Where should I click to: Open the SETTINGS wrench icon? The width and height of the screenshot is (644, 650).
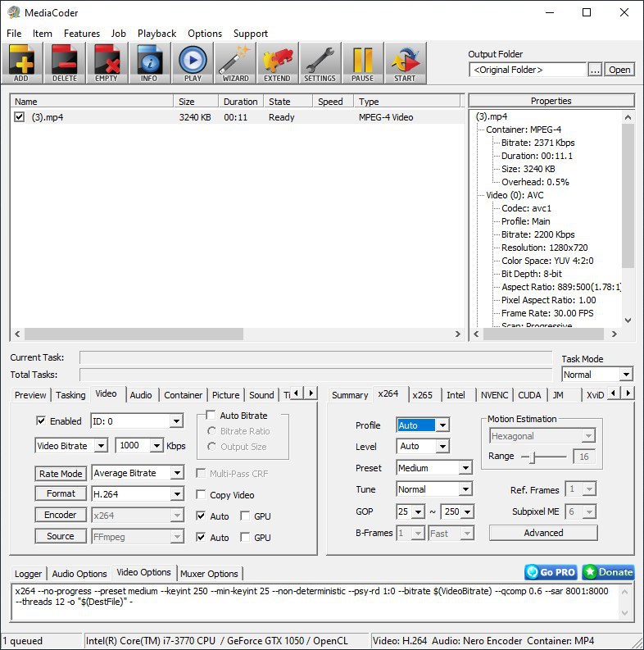(320, 63)
